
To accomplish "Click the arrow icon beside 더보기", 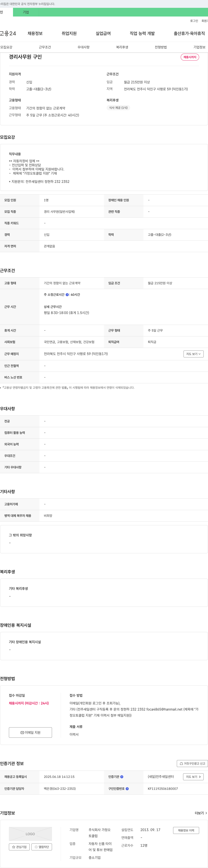I will (x=206, y=813).
